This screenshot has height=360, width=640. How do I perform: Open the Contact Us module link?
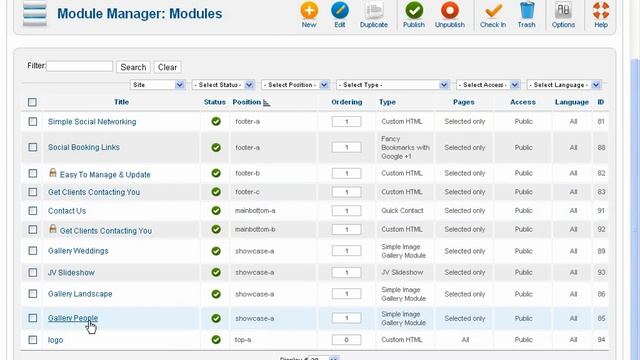point(67,211)
